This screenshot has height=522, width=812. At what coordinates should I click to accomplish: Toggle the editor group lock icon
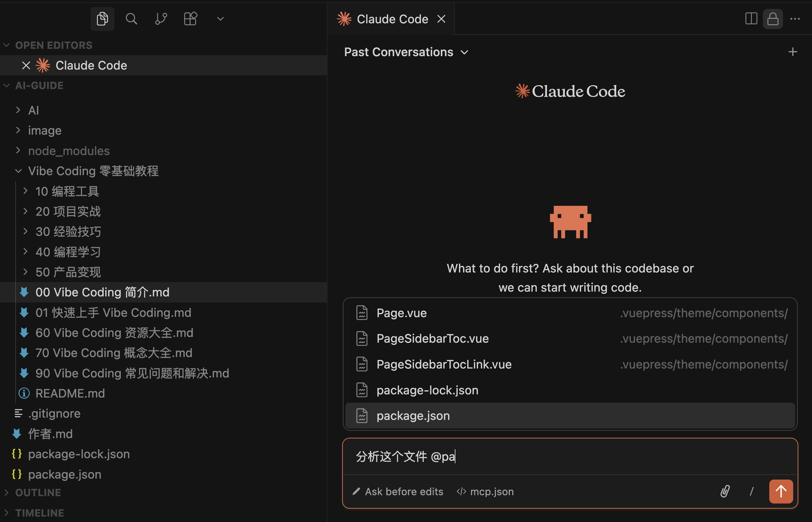(x=772, y=19)
